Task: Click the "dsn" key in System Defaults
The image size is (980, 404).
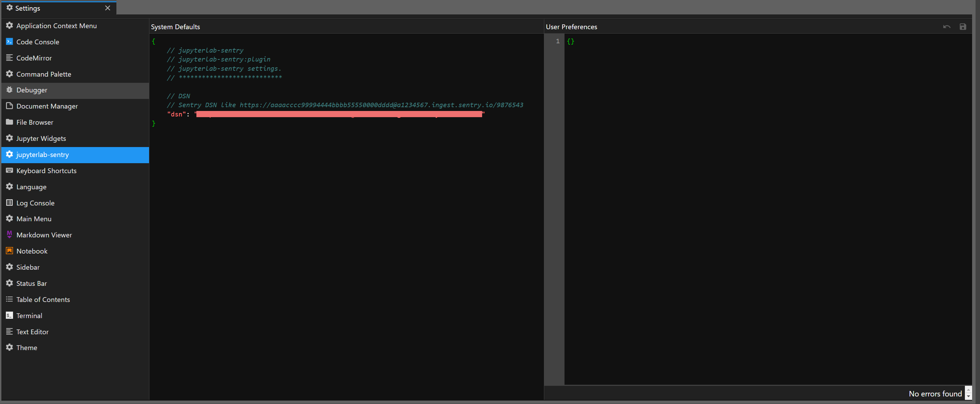Action: pyautogui.click(x=176, y=114)
